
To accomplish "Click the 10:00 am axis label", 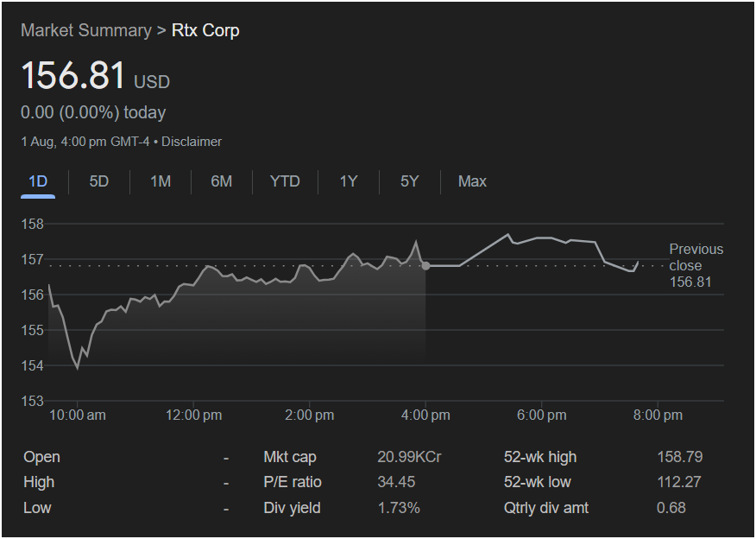I will click(x=77, y=415).
